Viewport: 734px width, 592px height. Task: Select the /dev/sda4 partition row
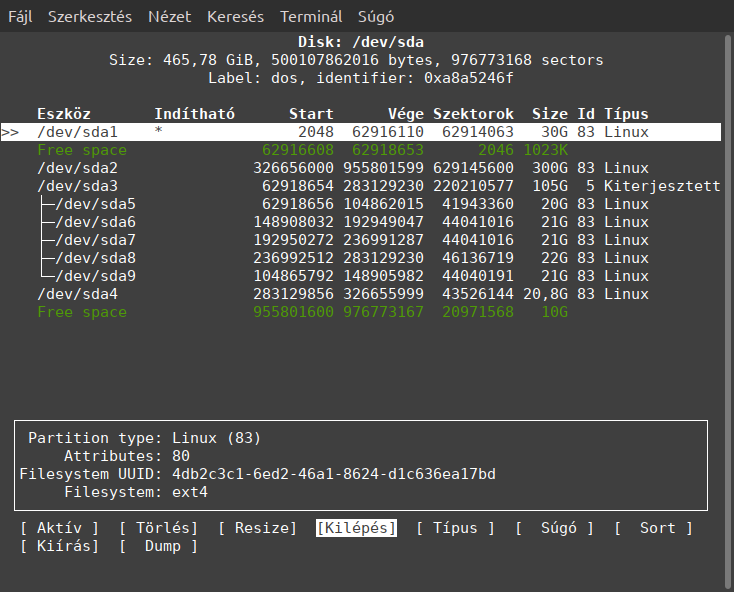pyautogui.click(x=361, y=294)
